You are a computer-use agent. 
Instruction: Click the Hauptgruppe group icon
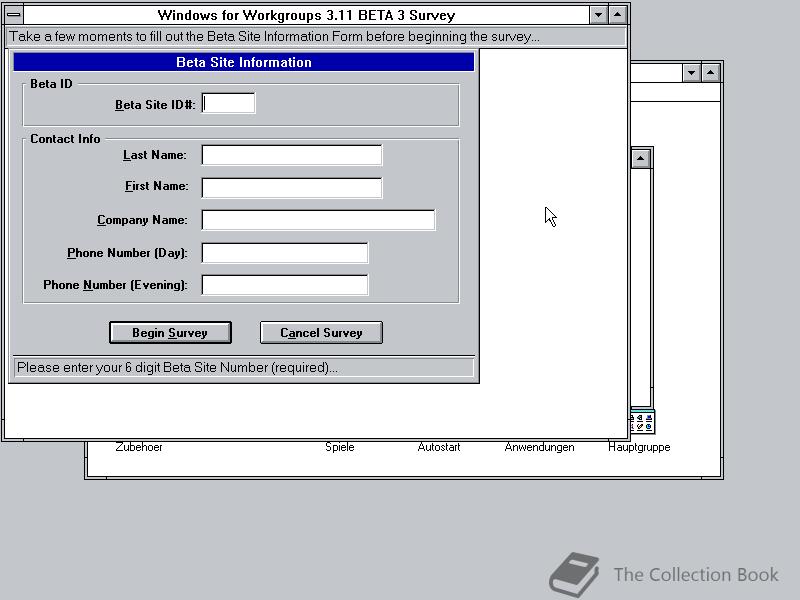[642, 422]
